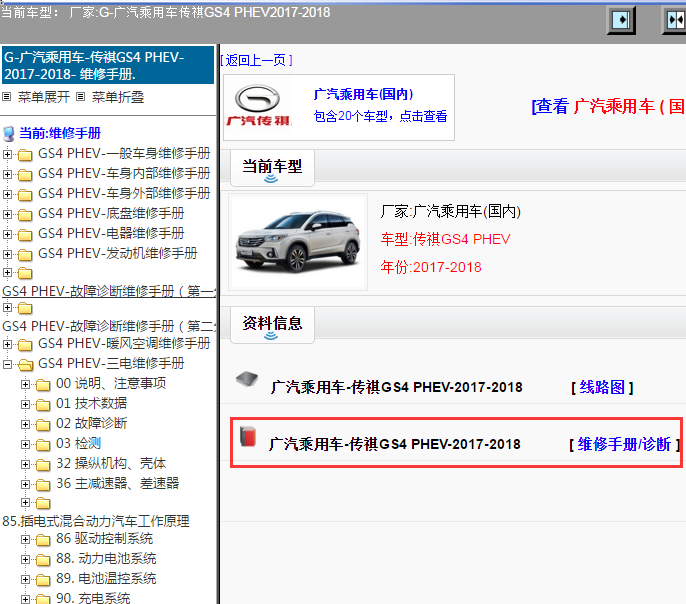Image resolution: width=686 pixels, height=604 pixels.
Task: Expand the GS4 PHEV-底盘维修手册 node
Action: (7, 214)
